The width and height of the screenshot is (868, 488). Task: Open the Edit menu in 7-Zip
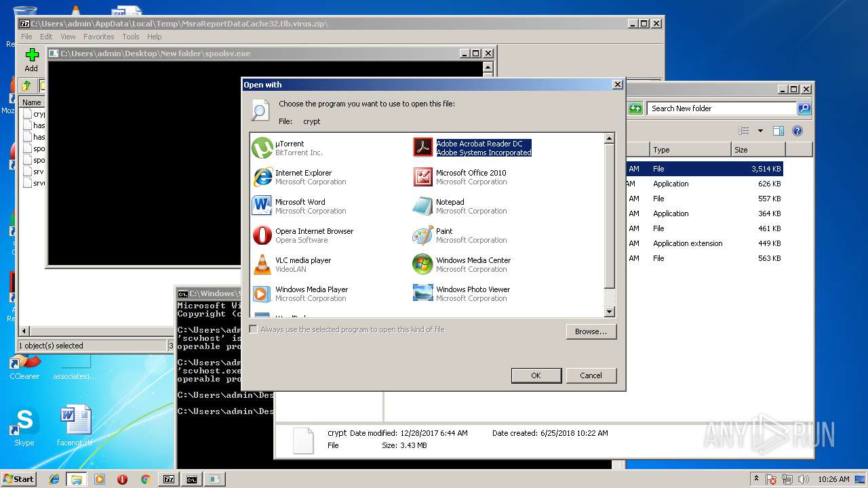(46, 37)
